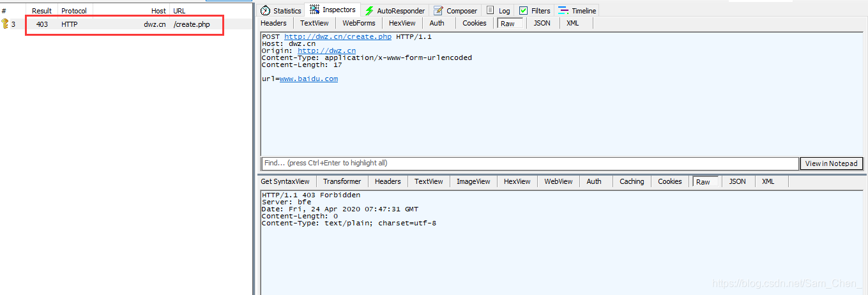Select response JSON inspector tab
The image size is (868, 295).
[x=738, y=181]
